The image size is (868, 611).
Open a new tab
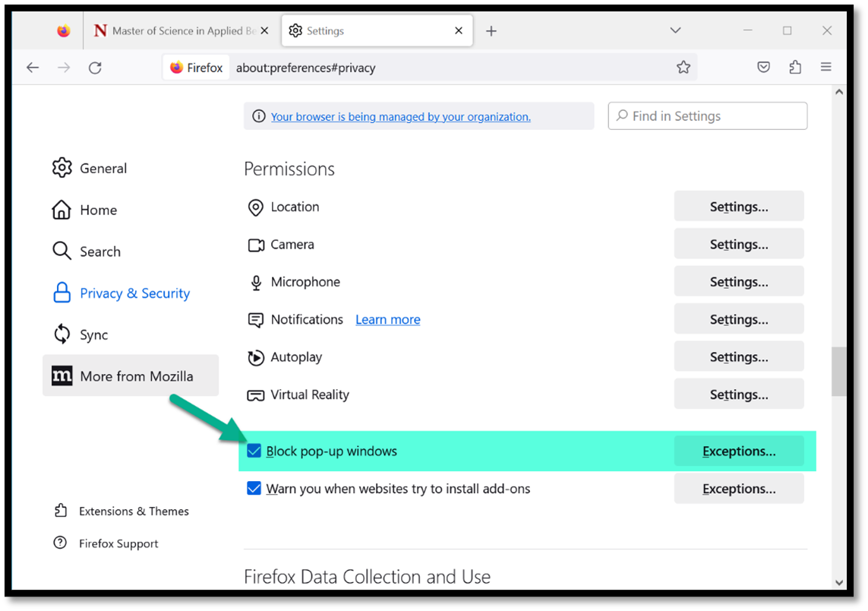491,31
